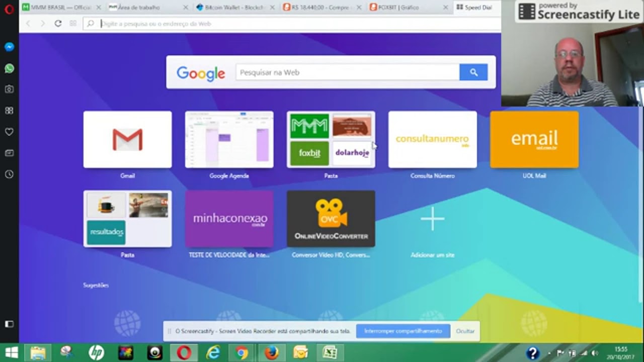Click the volume speaker tray icon
644x362 pixels.
pyautogui.click(x=595, y=353)
